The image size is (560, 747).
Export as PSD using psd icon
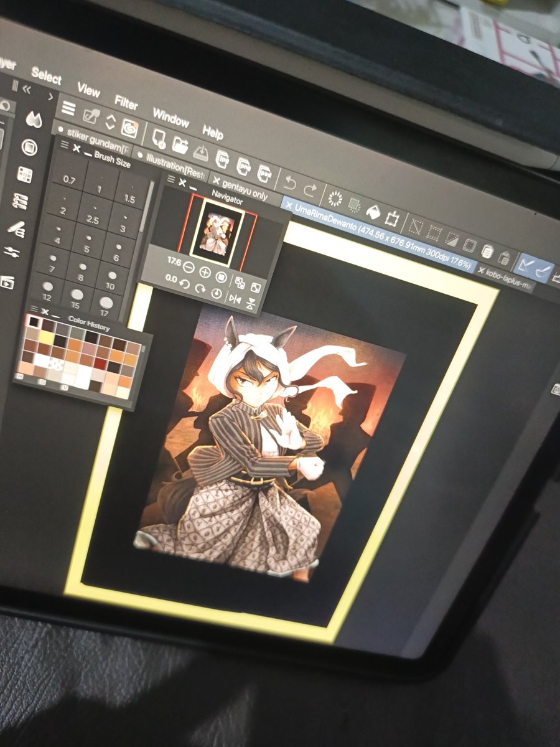pos(264,171)
